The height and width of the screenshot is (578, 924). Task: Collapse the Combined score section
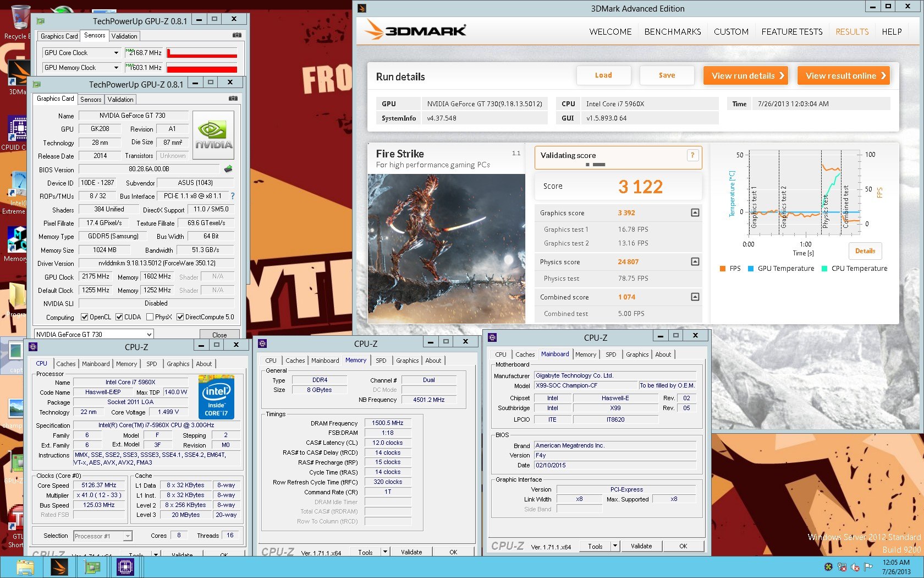[695, 297]
